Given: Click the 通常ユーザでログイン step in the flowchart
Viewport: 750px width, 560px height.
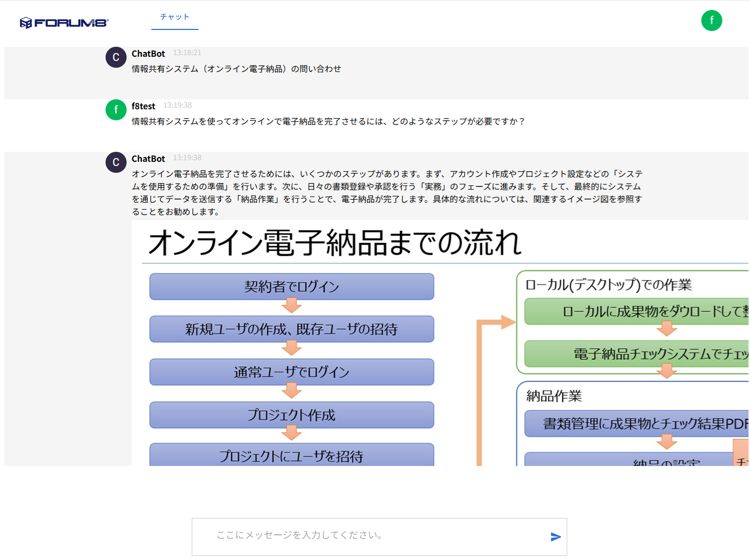Looking at the screenshot, I should 291,372.
